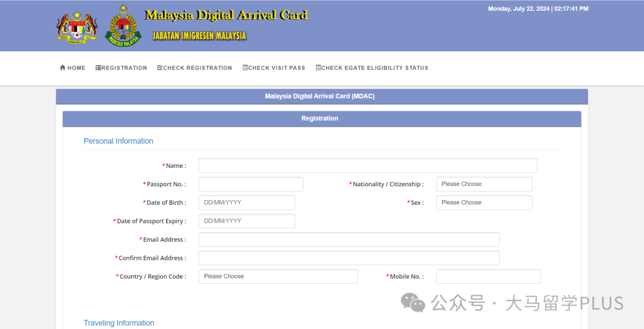Click the Personal Information heading

[x=118, y=141]
